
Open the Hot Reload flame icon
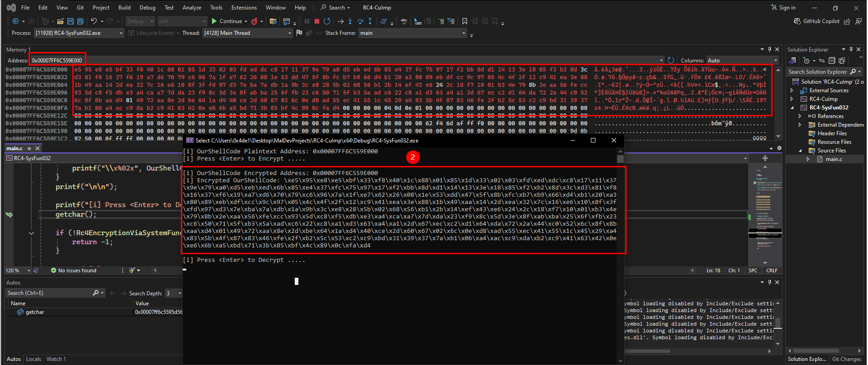click(255, 21)
